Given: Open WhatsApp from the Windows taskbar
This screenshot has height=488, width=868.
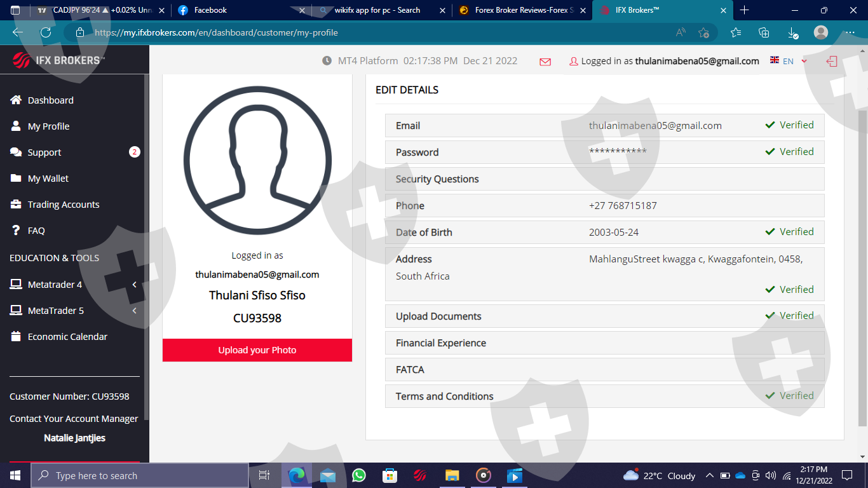Looking at the screenshot, I should pyautogui.click(x=359, y=475).
